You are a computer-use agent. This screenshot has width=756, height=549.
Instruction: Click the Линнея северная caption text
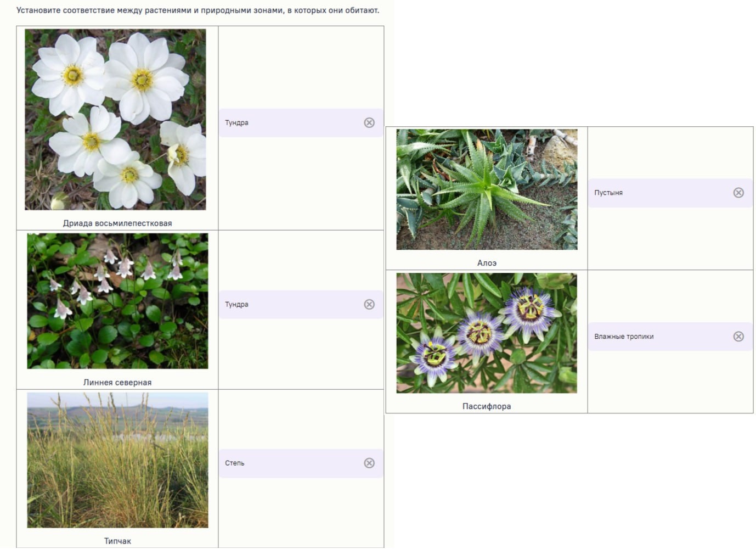(x=117, y=383)
